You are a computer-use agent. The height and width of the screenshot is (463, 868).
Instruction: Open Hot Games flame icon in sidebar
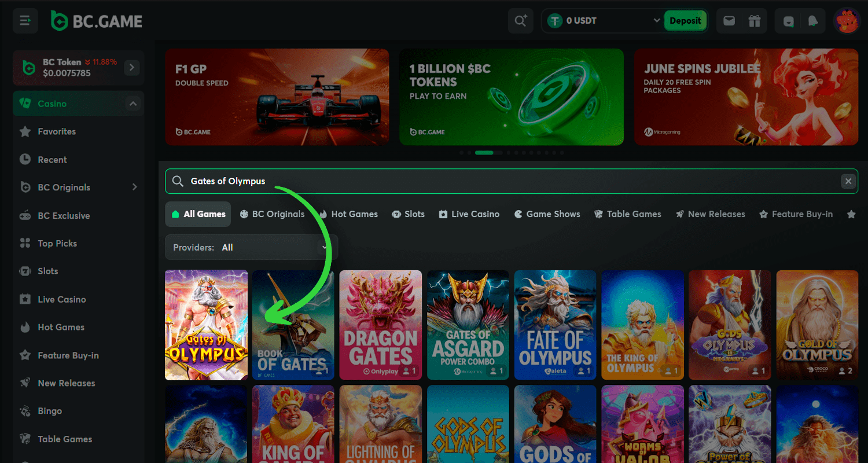coord(25,328)
